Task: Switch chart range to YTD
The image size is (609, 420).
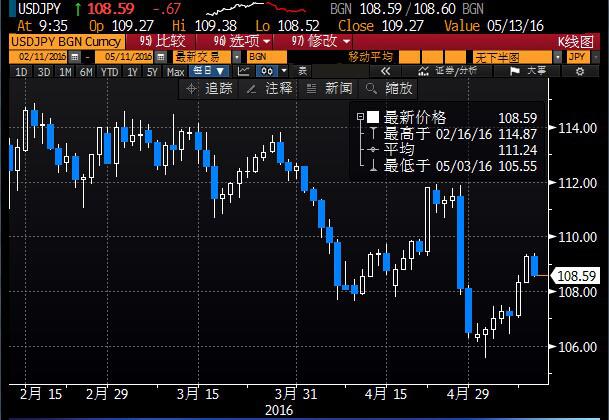Action: 108,72
